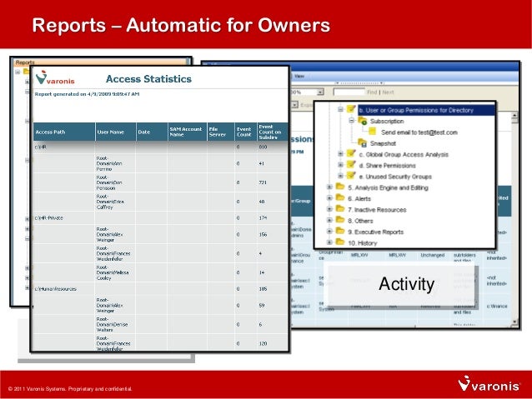Viewport: 532px width, 399px height.
Task: Click the checklist icon beside Global Group Access Analysis
Action: 351,154
